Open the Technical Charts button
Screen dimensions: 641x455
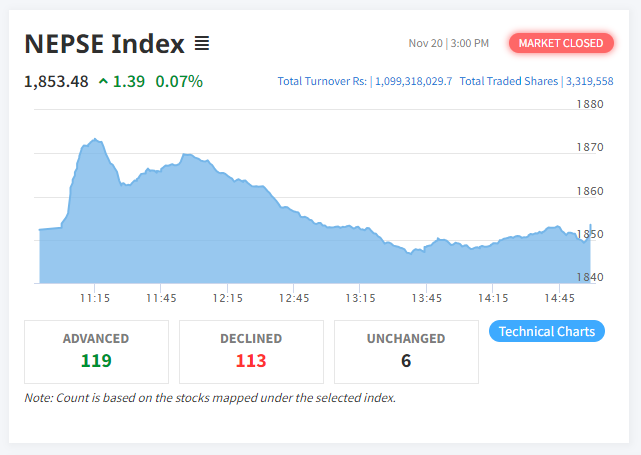click(x=546, y=331)
